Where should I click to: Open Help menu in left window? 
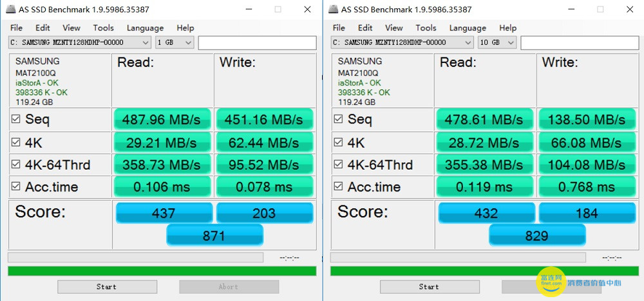185,28
